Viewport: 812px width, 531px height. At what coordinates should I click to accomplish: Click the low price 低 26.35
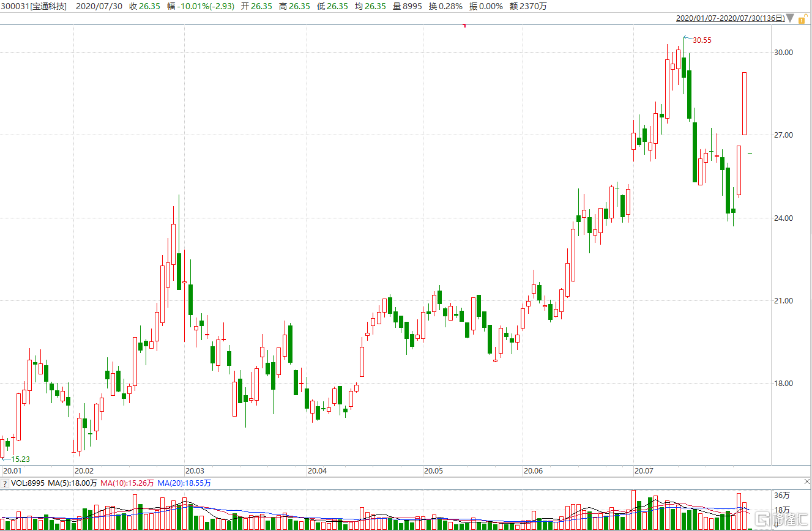pos(333,6)
